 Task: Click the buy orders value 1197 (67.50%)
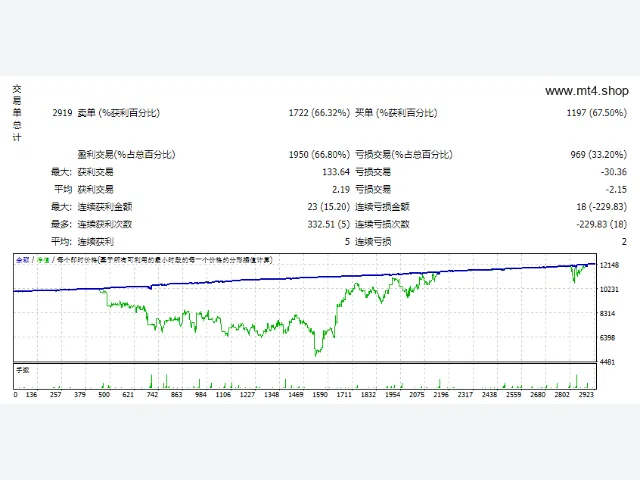click(596, 113)
